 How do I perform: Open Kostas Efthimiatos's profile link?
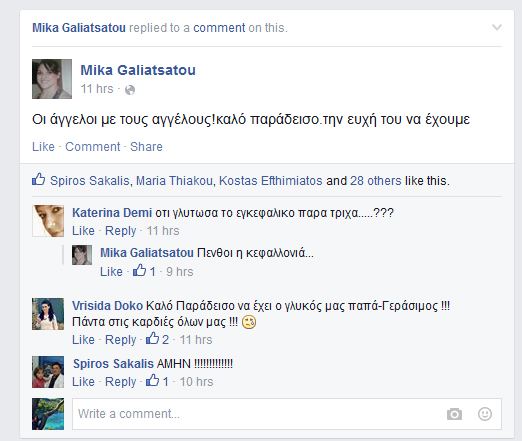[271, 181]
